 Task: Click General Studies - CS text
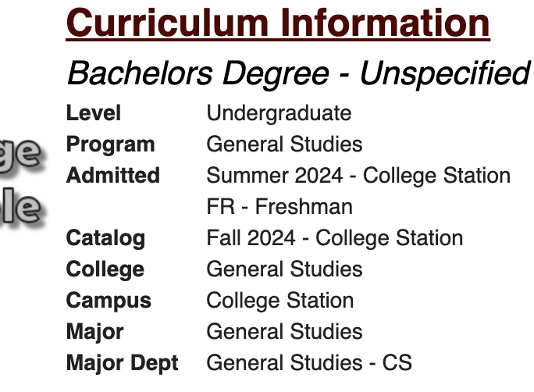308,363
